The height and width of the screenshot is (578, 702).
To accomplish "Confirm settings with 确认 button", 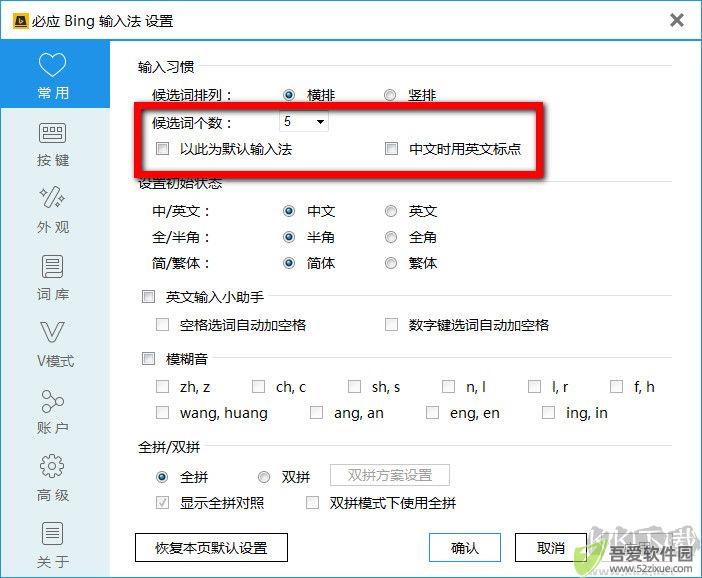I will [464, 547].
